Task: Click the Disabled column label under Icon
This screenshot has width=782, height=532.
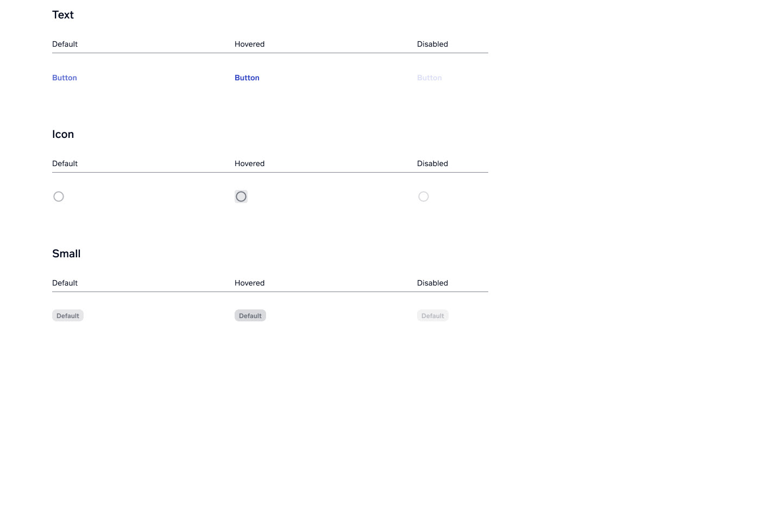Action: (432, 163)
